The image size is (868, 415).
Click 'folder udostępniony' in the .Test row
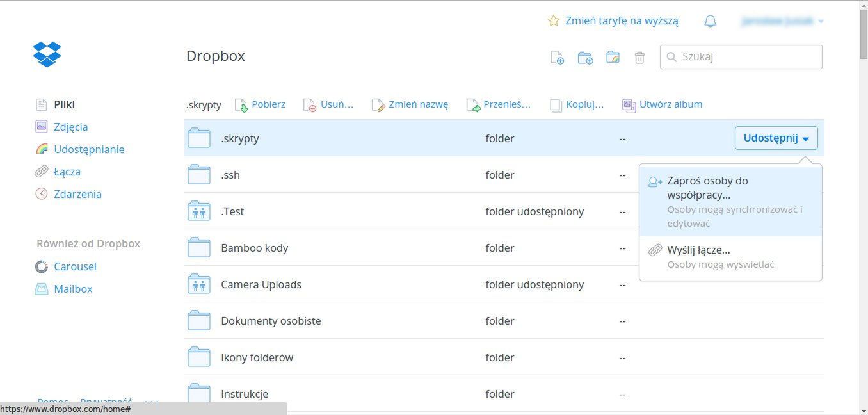click(x=534, y=211)
